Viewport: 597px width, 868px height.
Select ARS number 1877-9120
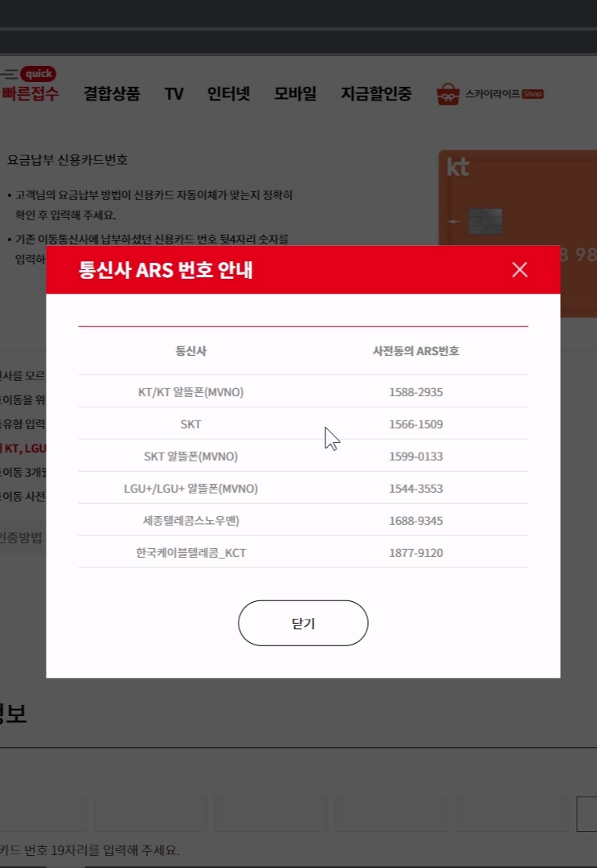pos(416,552)
